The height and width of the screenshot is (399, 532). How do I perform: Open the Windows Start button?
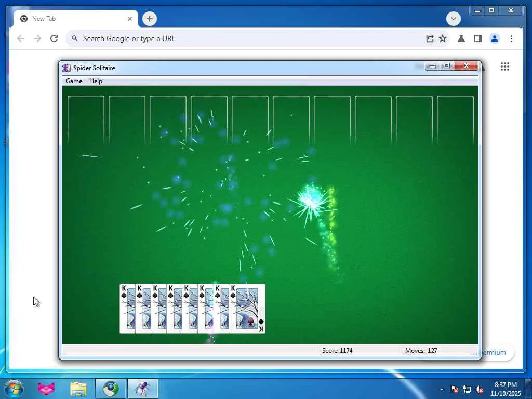[x=14, y=389]
